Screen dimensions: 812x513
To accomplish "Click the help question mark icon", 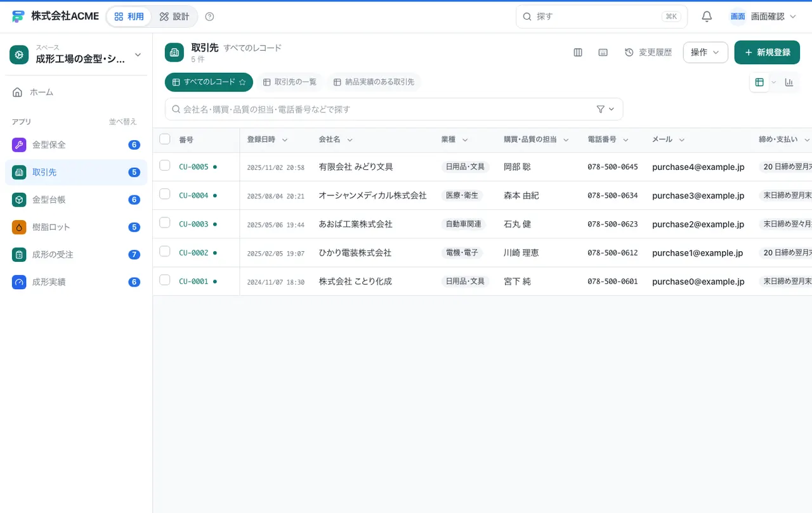I will [x=210, y=16].
